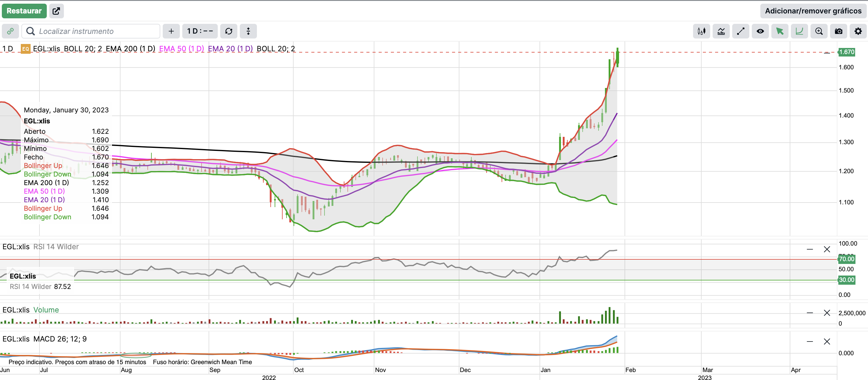Select the trend line drawing tool
The height and width of the screenshot is (380, 868).
pyautogui.click(x=740, y=31)
